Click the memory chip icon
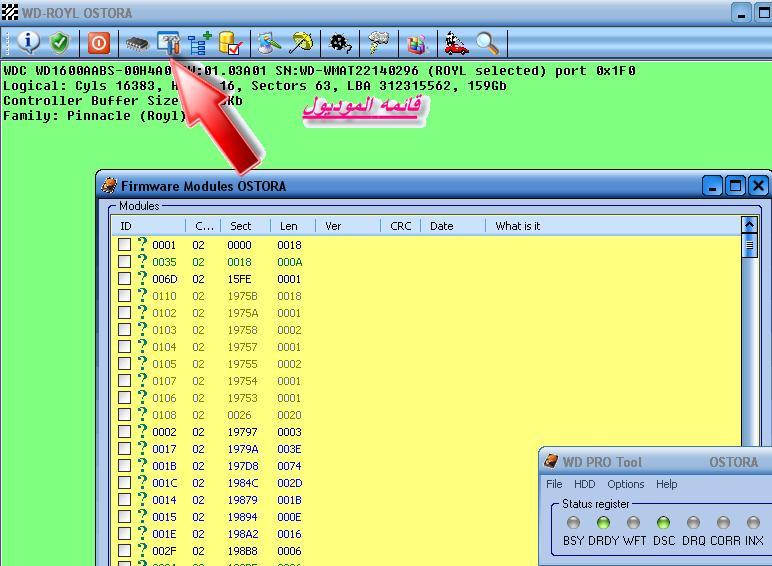 point(137,44)
